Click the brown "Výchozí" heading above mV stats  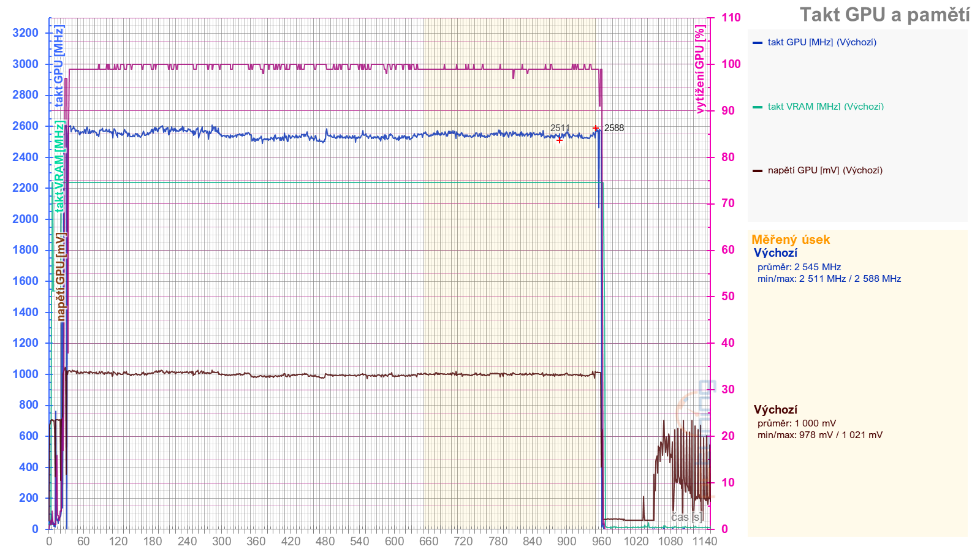click(775, 410)
